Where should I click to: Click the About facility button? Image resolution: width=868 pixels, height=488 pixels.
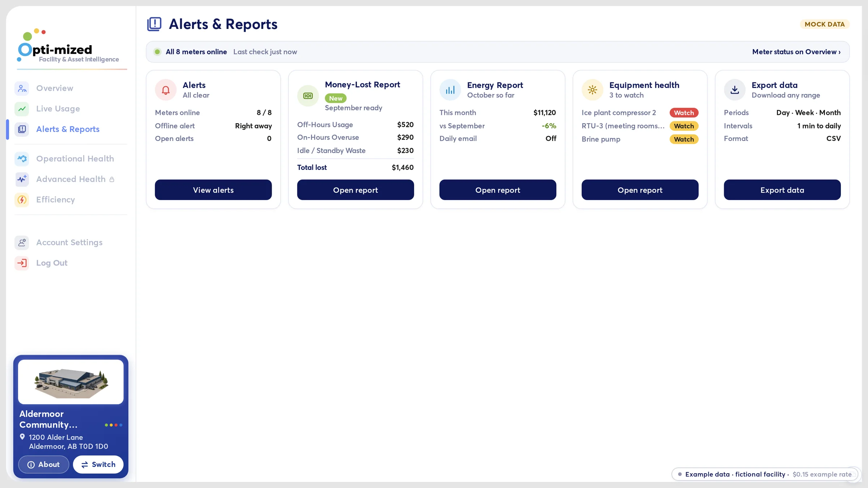pyautogui.click(x=43, y=465)
